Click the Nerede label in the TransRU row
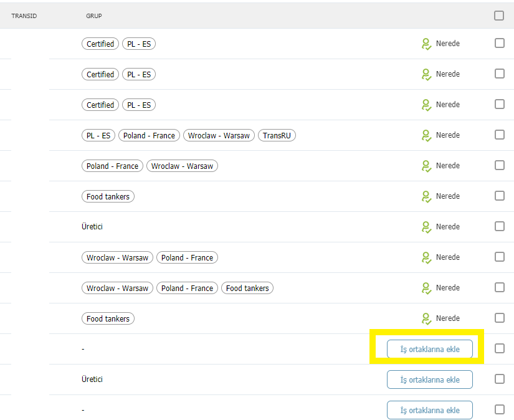514x420 pixels. click(x=448, y=135)
